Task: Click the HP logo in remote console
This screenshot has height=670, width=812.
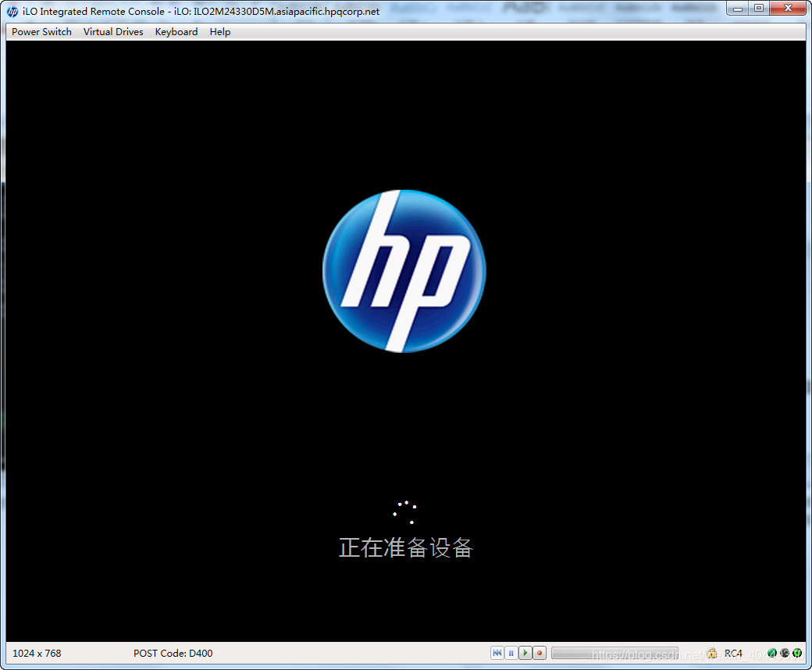Action: pyautogui.click(x=404, y=271)
